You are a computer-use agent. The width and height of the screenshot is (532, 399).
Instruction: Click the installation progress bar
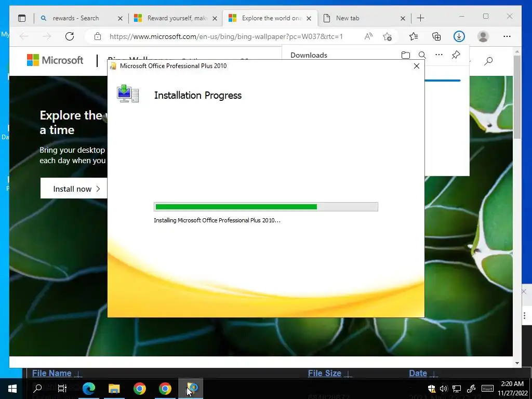[x=265, y=207]
